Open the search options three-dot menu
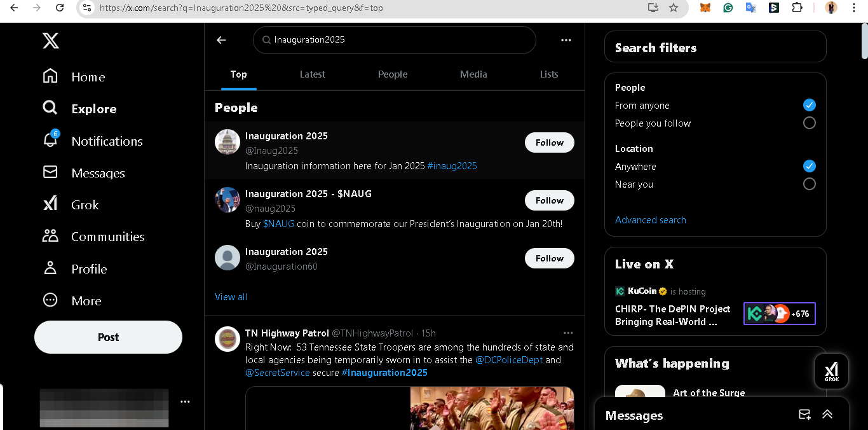The image size is (868, 430). tap(566, 40)
